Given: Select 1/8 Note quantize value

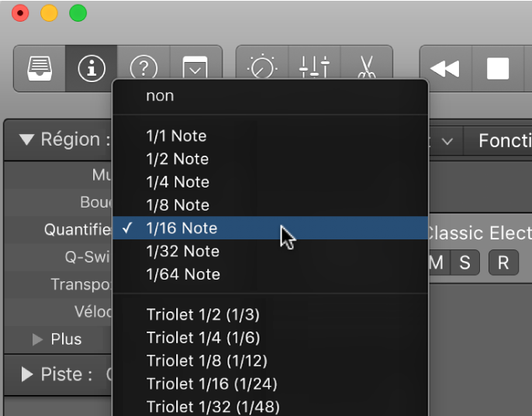Looking at the screenshot, I should [x=178, y=205].
